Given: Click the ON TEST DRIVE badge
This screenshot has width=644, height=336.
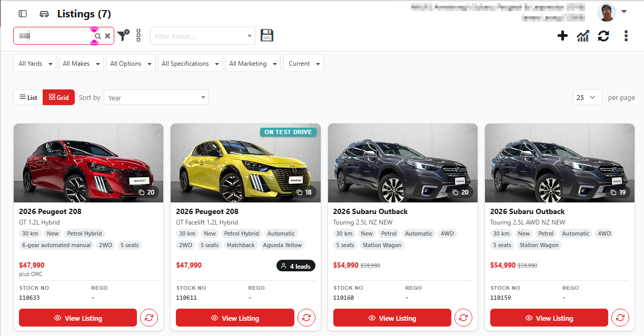Looking at the screenshot, I should [288, 132].
